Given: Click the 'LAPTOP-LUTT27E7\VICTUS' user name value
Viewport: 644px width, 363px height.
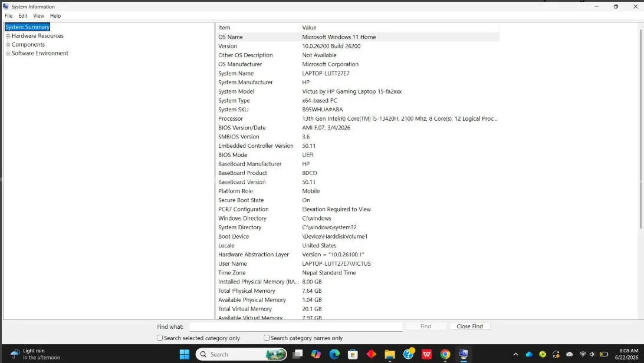Looking at the screenshot, I should 336,264.
